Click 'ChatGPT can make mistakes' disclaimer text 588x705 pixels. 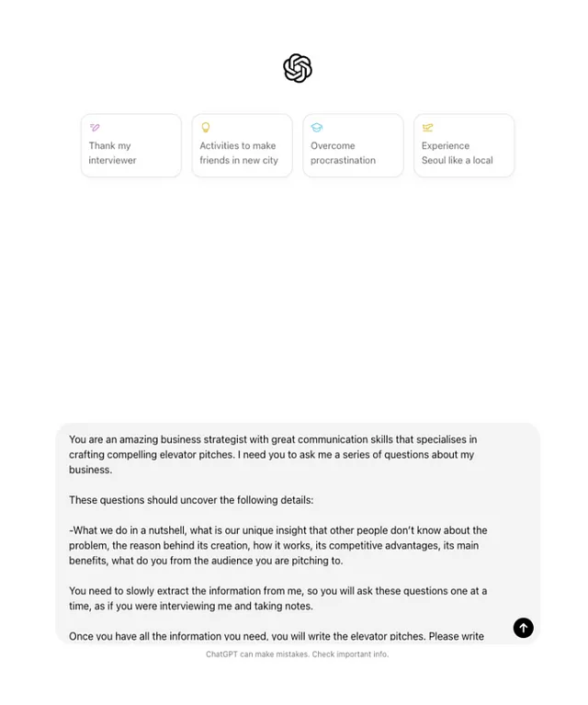pyautogui.click(x=257, y=654)
